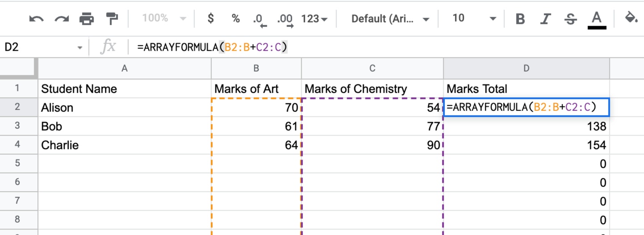The height and width of the screenshot is (235, 644).
Task: Select the Paint format roller icon
Action: 112,19
